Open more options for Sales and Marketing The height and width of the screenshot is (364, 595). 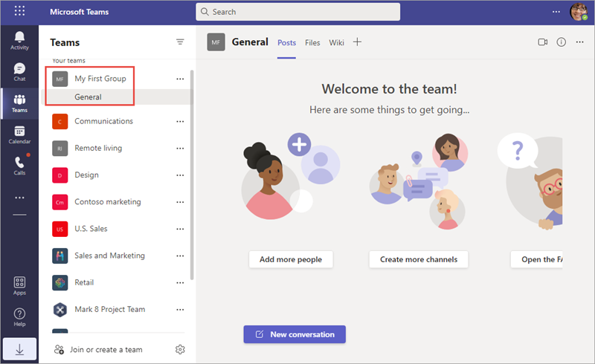pos(180,256)
